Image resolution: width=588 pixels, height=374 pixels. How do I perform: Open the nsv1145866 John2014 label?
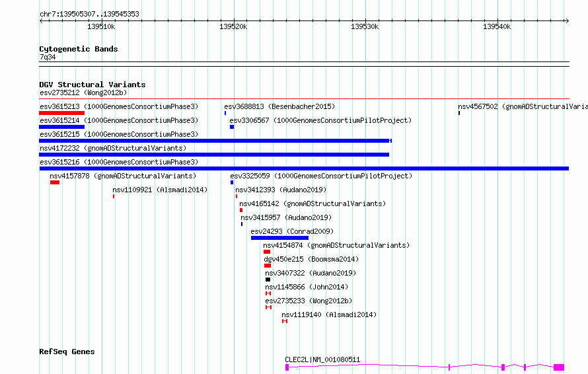(307, 287)
